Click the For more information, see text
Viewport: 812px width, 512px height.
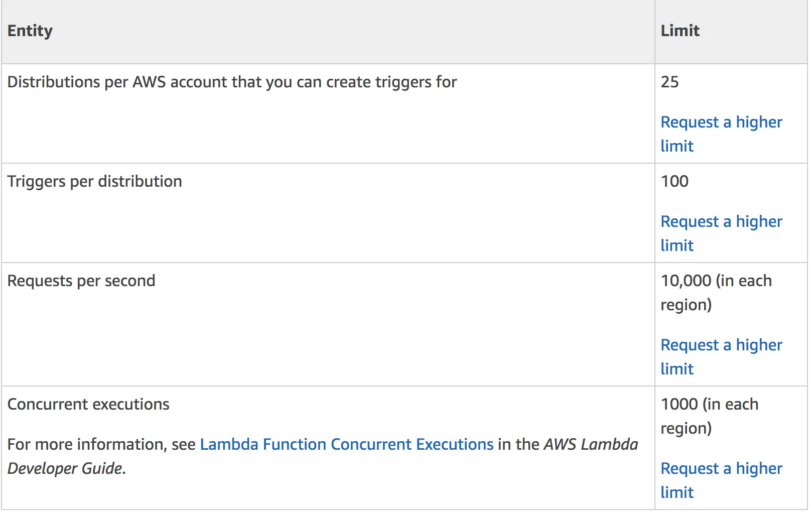[101, 445]
